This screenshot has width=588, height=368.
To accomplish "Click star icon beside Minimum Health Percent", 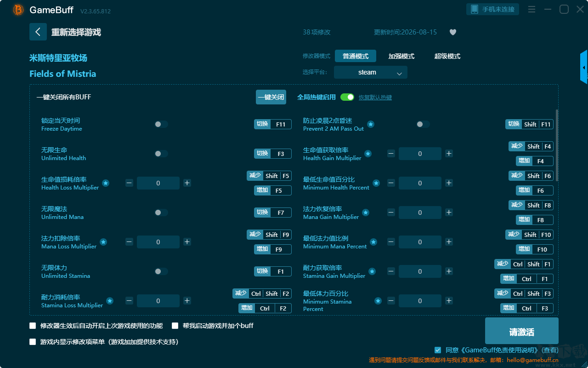I will click(376, 183).
